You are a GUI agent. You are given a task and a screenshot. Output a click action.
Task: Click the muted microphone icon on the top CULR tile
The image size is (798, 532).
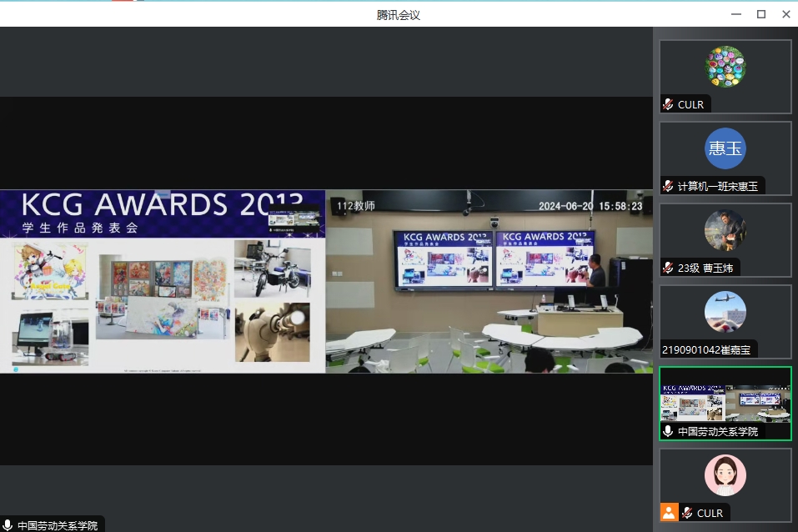(x=668, y=104)
